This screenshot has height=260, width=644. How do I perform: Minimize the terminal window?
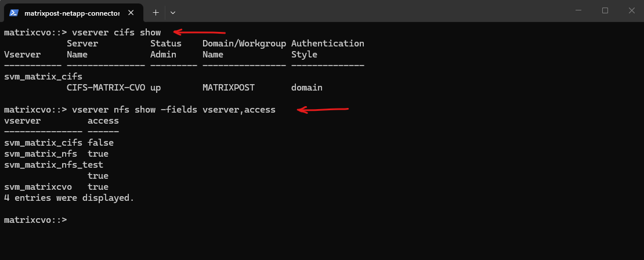(578, 10)
